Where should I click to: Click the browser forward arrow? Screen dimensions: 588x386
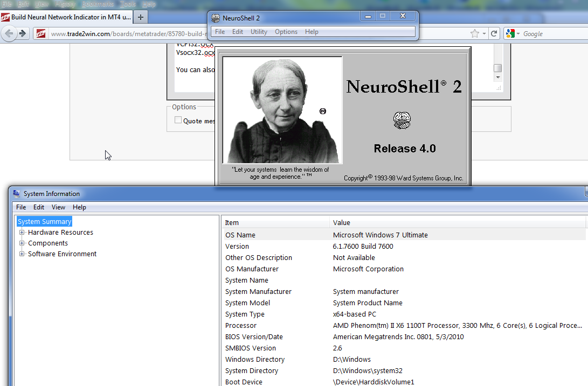23,33
